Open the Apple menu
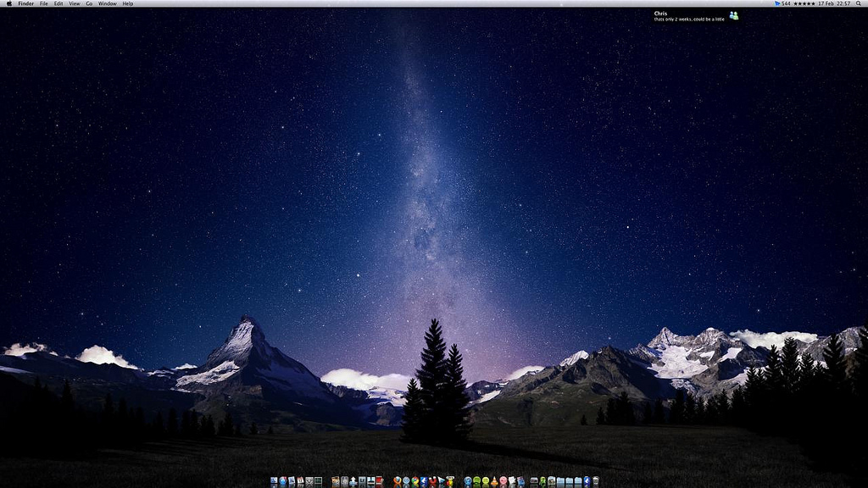868x488 pixels. pyautogui.click(x=8, y=3)
